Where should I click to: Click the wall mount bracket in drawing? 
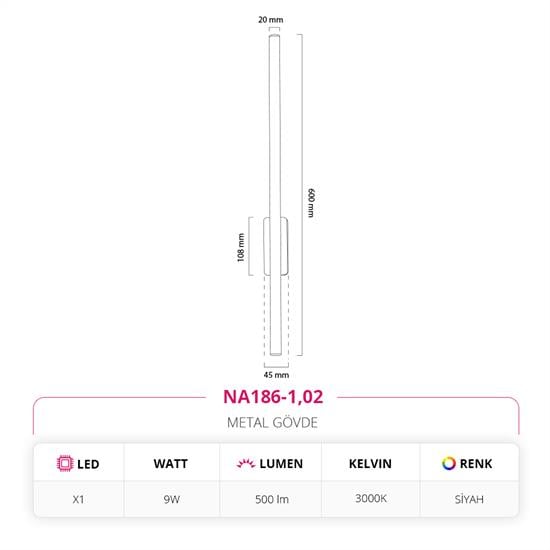tap(276, 246)
